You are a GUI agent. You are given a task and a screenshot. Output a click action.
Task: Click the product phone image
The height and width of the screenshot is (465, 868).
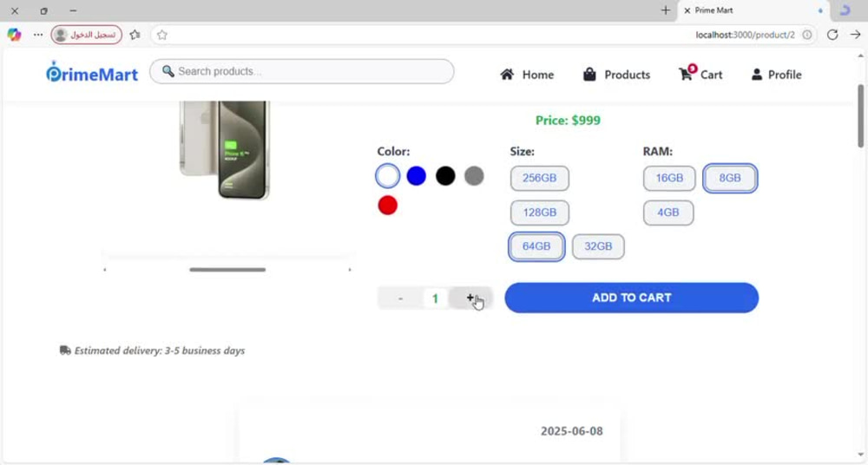224,149
